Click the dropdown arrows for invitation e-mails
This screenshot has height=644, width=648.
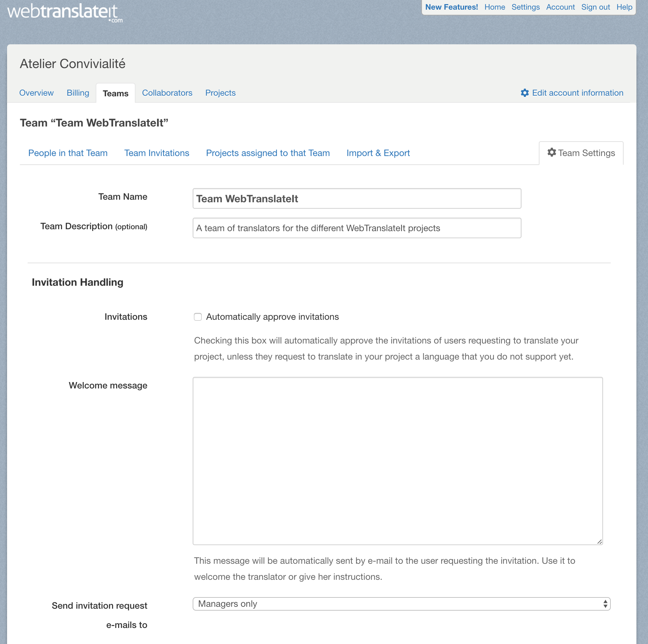point(605,604)
